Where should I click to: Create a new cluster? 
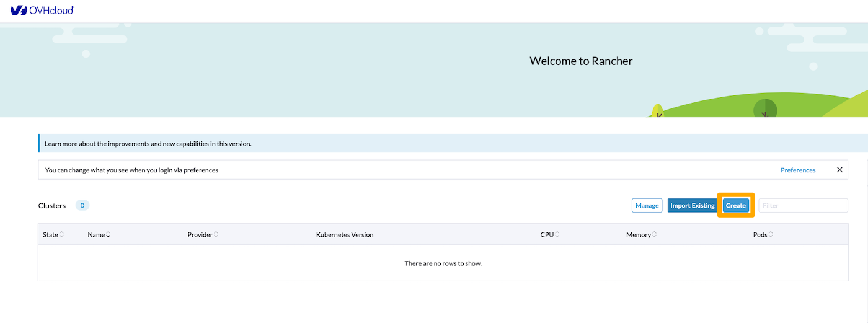pyautogui.click(x=736, y=206)
